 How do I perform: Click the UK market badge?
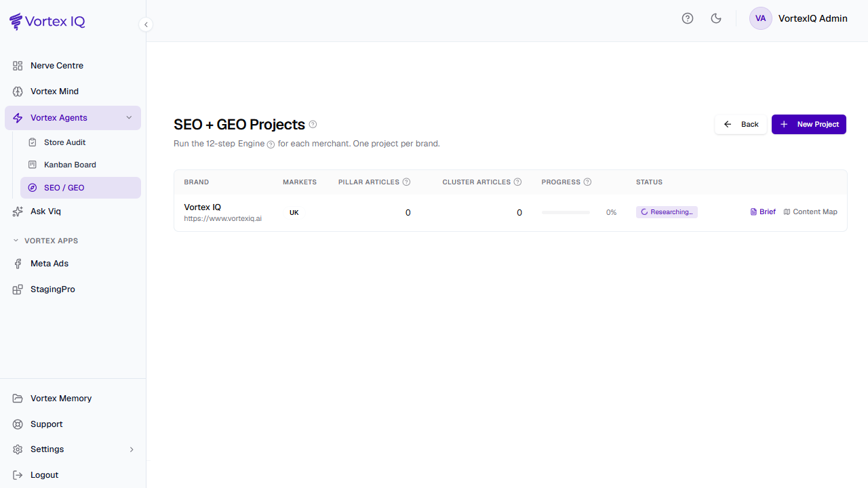294,213
